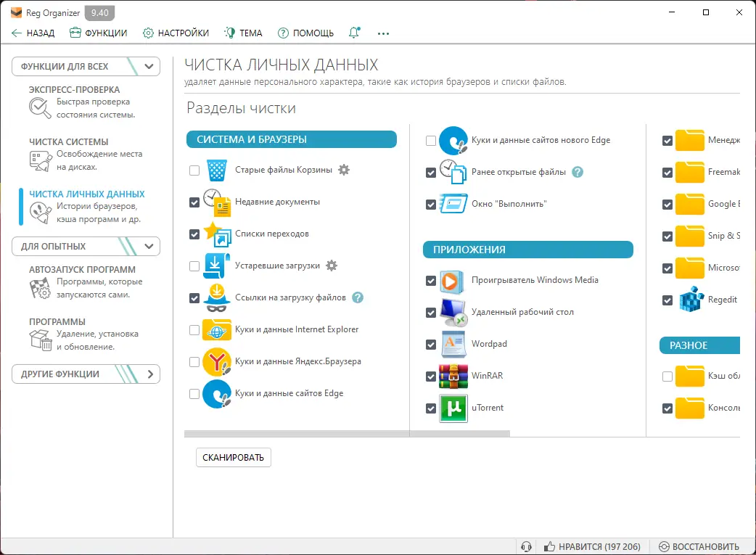Click the Windows Media Player icon

(452, 281)
